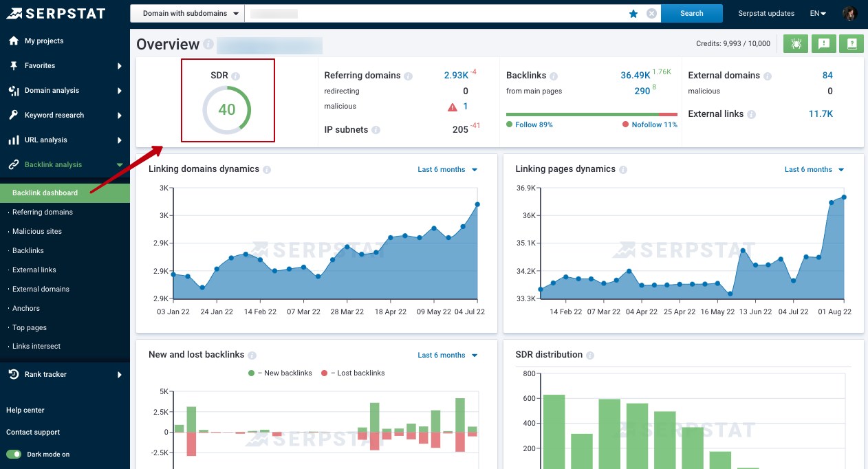Image resolution: width=868 pixels, height=469 pixels.
Task: Click info icon beside New and lost backlinks
Action: [x=252, y=355]
